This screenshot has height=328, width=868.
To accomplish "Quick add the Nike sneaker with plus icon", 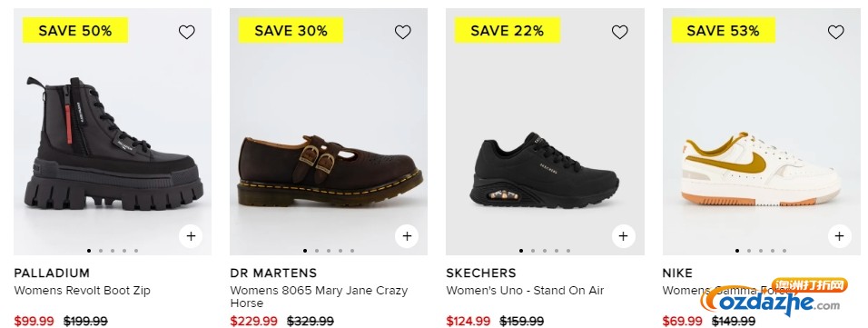I will click(x=839, y=236).
